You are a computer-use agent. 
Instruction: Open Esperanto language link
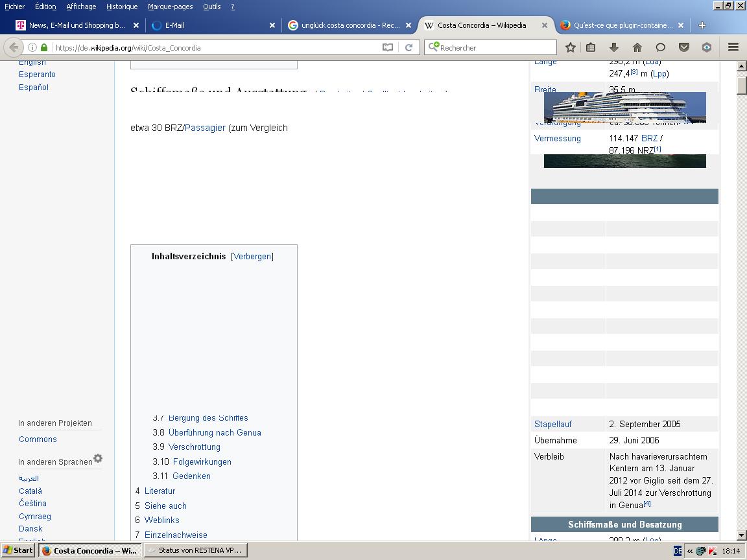[37, 75]
